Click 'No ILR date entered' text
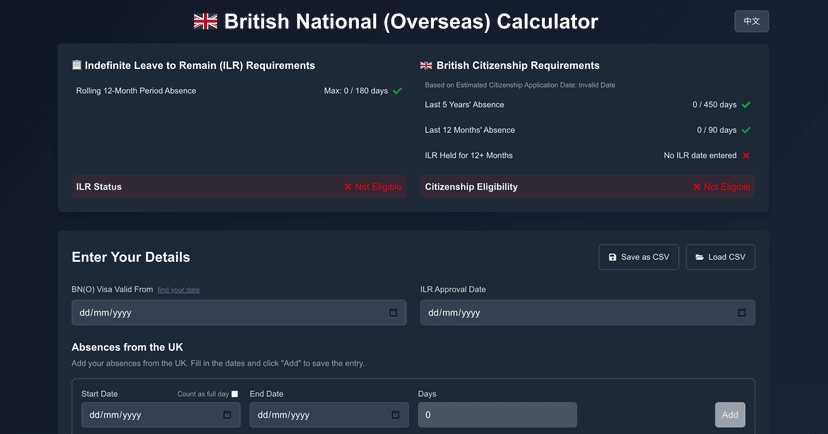828x434 pixels. [x=700, y=155]
